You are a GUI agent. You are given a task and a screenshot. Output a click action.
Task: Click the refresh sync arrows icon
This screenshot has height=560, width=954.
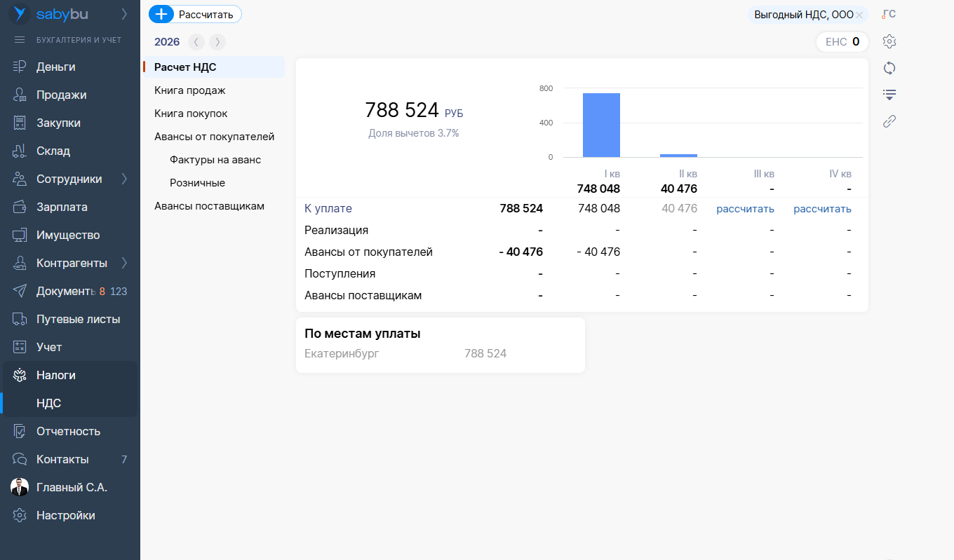tap(889, 68)
